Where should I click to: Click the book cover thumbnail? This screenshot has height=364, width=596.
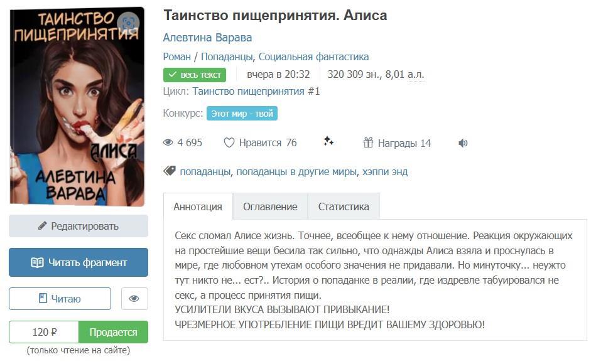click(x=77, y=107)
